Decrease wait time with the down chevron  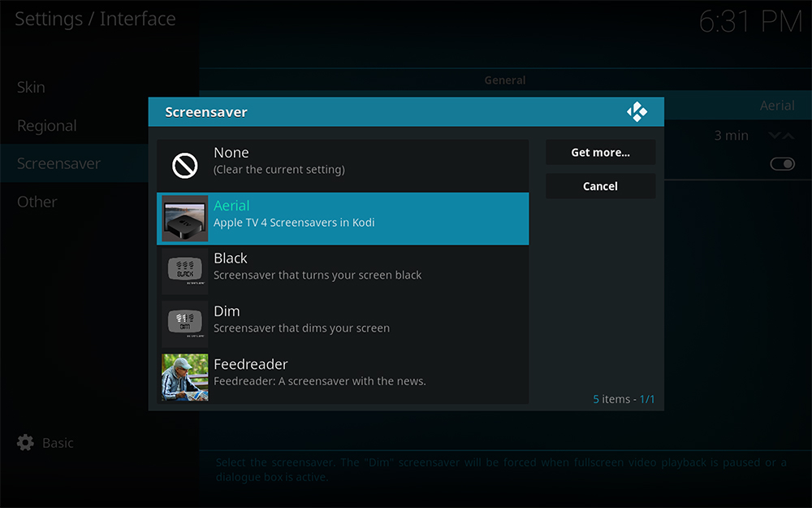(x=774, y=136)
